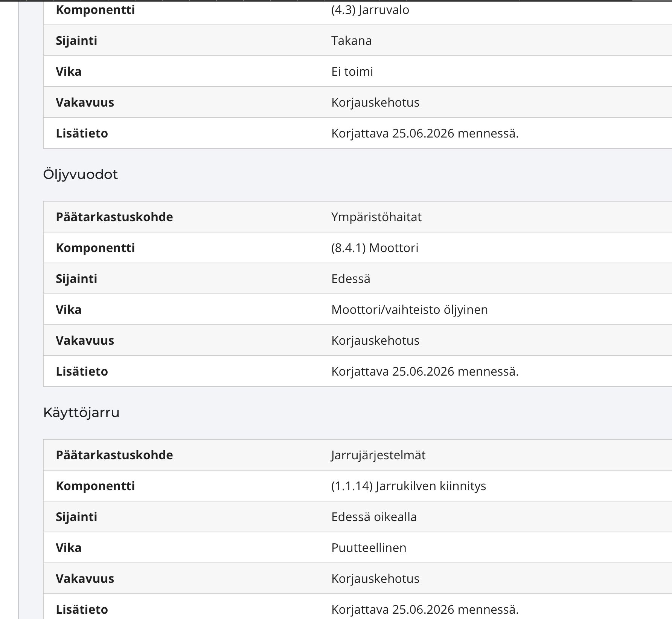
Task: Click the Öljyvuodot section heading
Action: pyautogui.click(x=80, y=174)
